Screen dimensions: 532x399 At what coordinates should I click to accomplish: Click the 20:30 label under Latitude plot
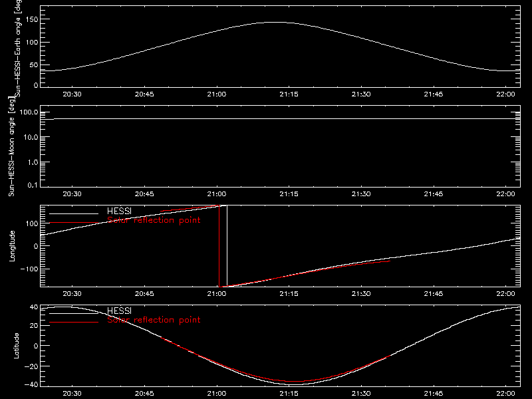tap(72, 394)
